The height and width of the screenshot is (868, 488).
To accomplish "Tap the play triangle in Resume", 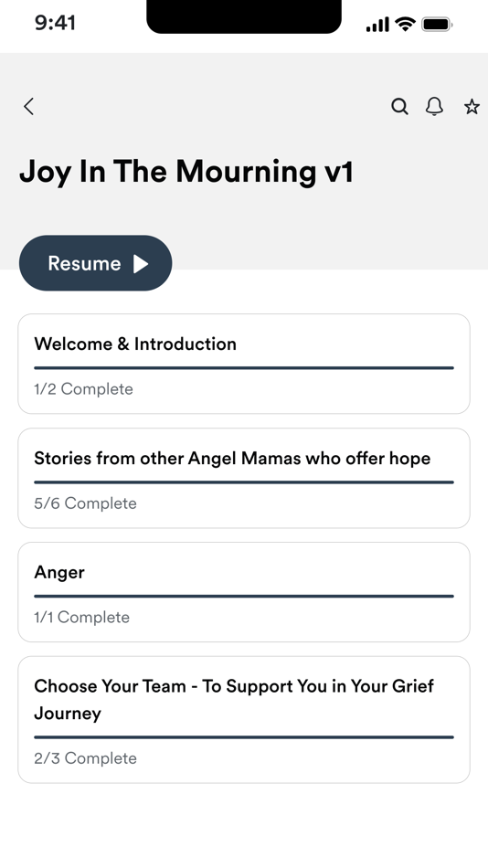I will 141,263.
